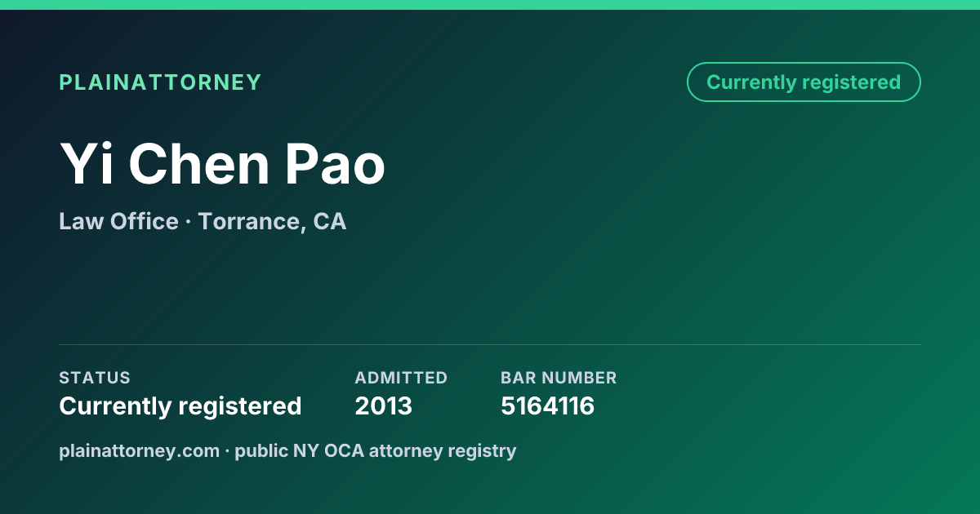Viewport: 980px width, 514px height.
Task: Click the word Chen in the heading
Action: coord(198,164)
